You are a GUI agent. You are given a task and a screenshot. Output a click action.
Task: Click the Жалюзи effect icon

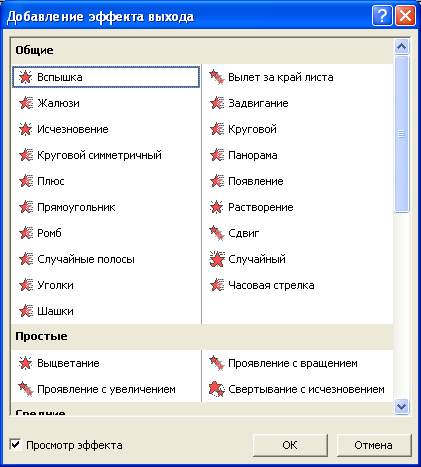[x=26, y=103]
